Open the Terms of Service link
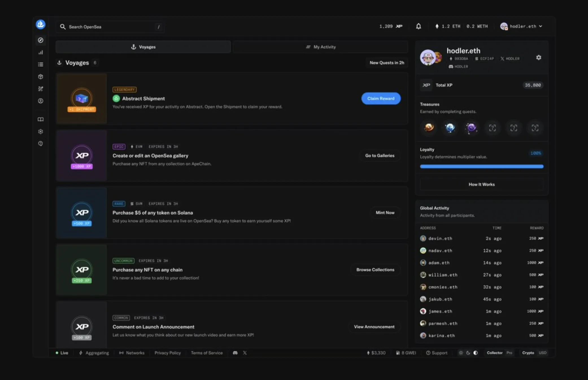Viewport: 588px width, 380px height. (207, 353)
